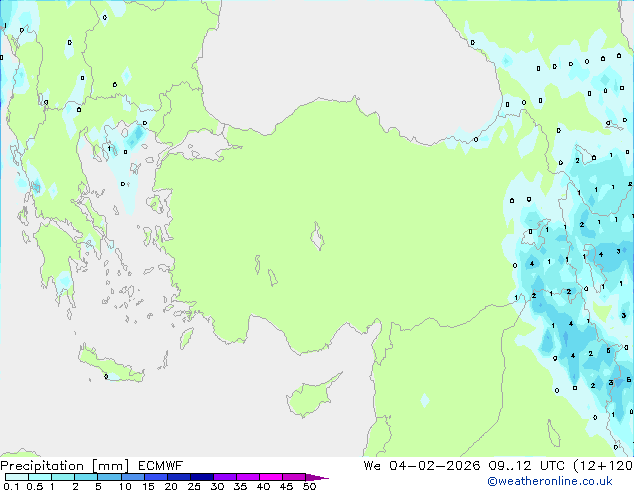Click the 'Precipitation' title word
This screenshot has width=634, height=490.
[x=42, y=466]
